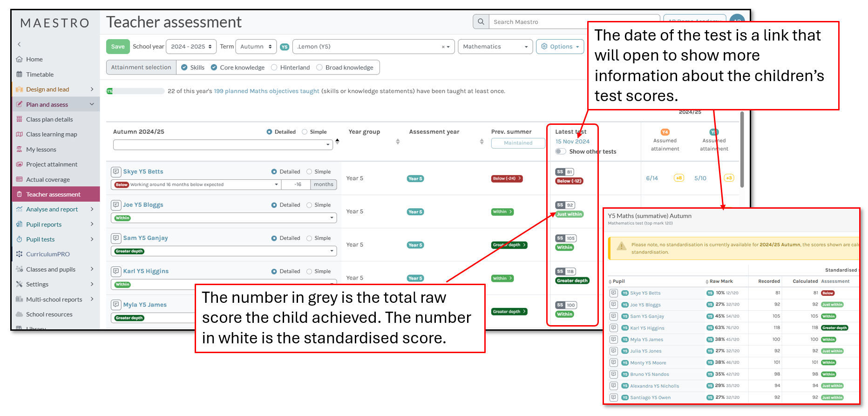Image resolution: width=868 pixels, height=416 pixels.
Task: Click the comment icon beside Sam Y5 Ganjay
Action: 116,238
